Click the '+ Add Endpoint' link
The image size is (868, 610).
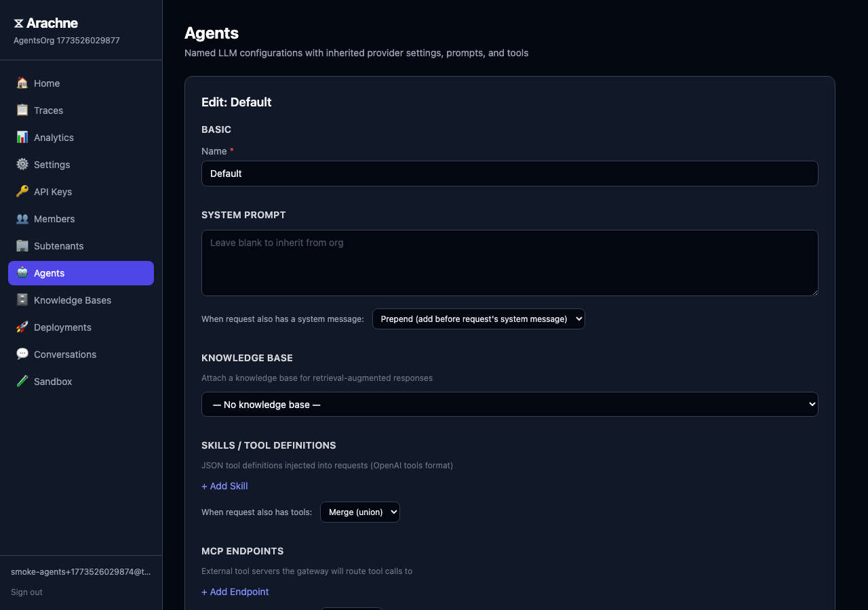point(235,592)
